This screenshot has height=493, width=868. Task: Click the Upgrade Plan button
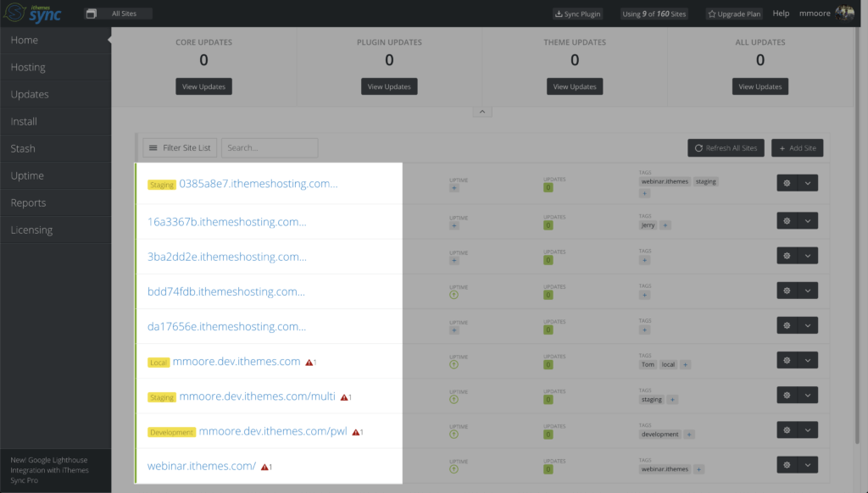734,14
